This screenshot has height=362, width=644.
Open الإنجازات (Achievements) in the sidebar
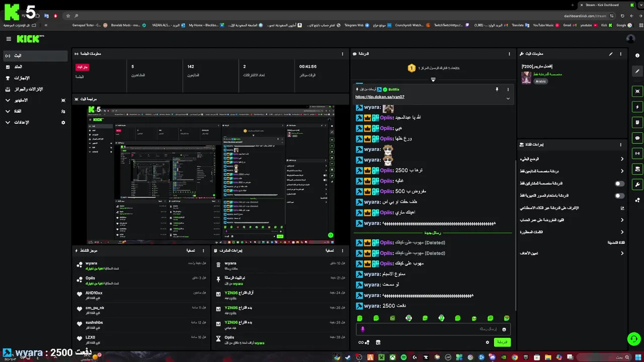coord(35,78)
